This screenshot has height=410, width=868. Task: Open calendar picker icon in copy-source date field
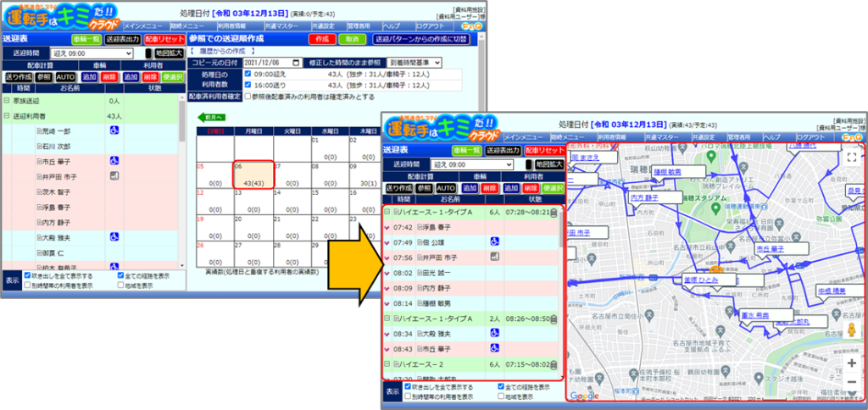297,63
